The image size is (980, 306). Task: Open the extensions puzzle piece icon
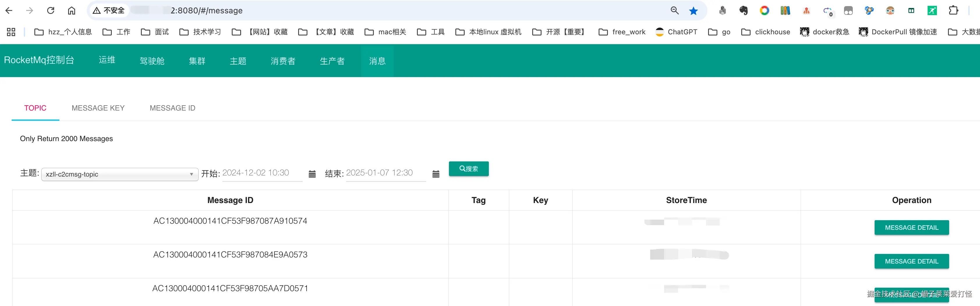(x=954, y=10)
